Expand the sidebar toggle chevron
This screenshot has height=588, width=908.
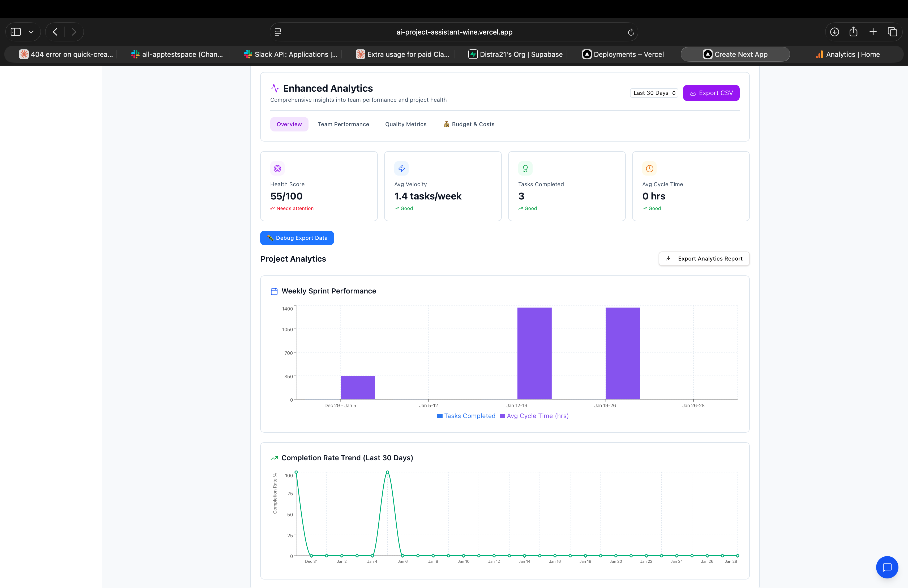[31, 32]
